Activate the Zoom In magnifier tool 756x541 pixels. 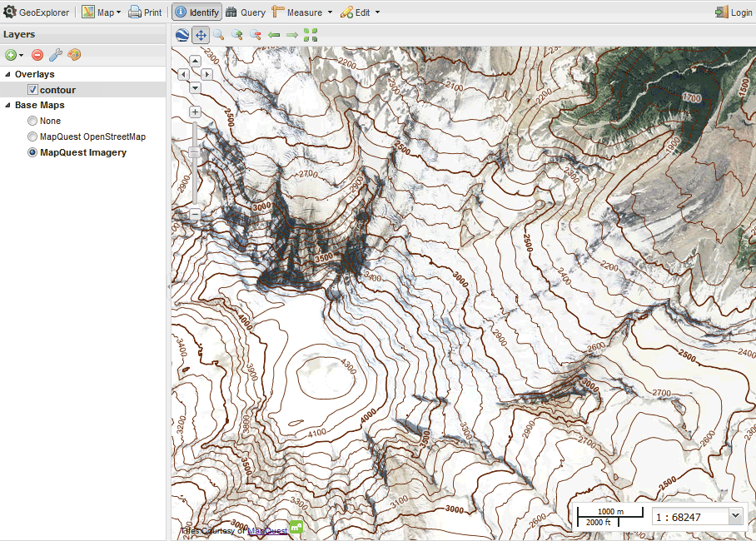click(x=238, y=35)
